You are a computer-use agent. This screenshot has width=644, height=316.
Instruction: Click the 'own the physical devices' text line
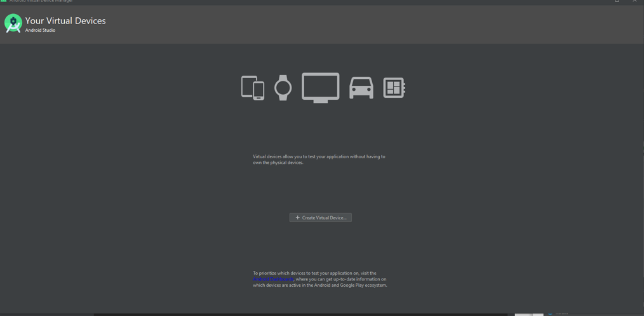pyautogui.click(x=278, y=163)
